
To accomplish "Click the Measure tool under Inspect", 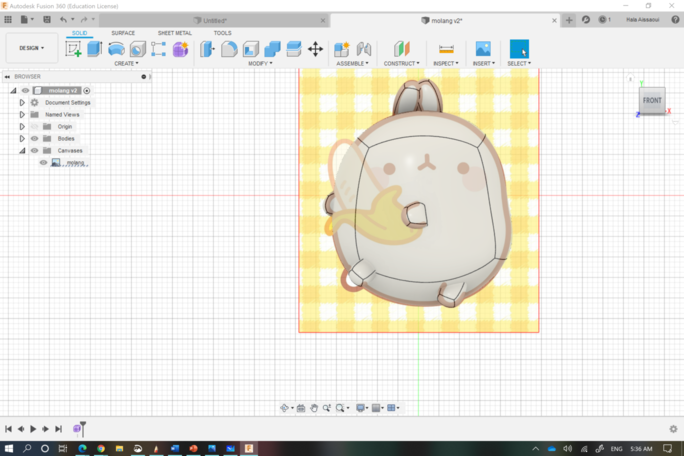I will [x=446, y=49].
